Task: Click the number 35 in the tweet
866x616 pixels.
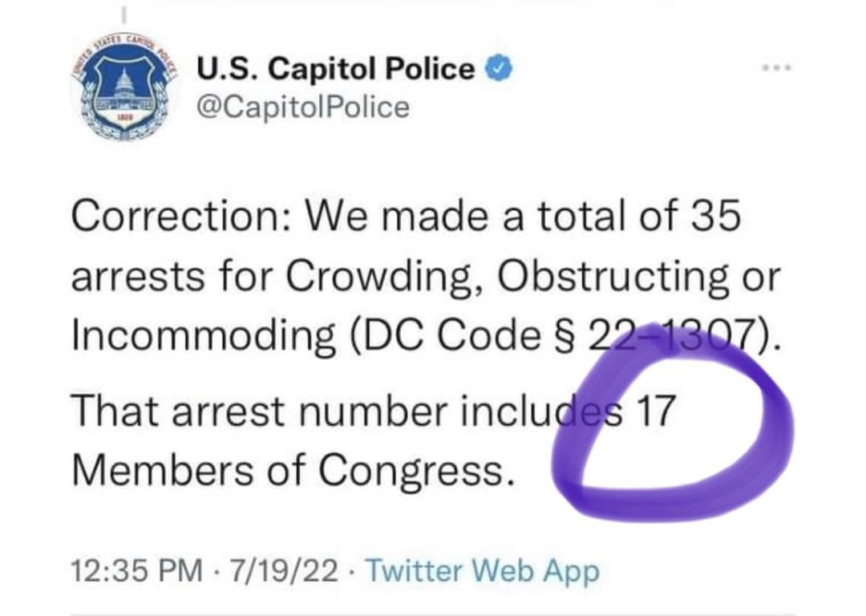Action: coord(712,217)
